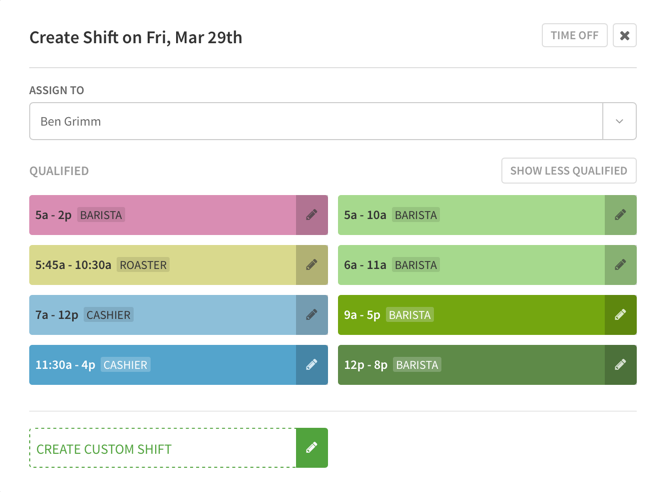This screenshot has height=492, width=665.
Task: Open the Ben Grimm assignee field
Action: [316, 121]
